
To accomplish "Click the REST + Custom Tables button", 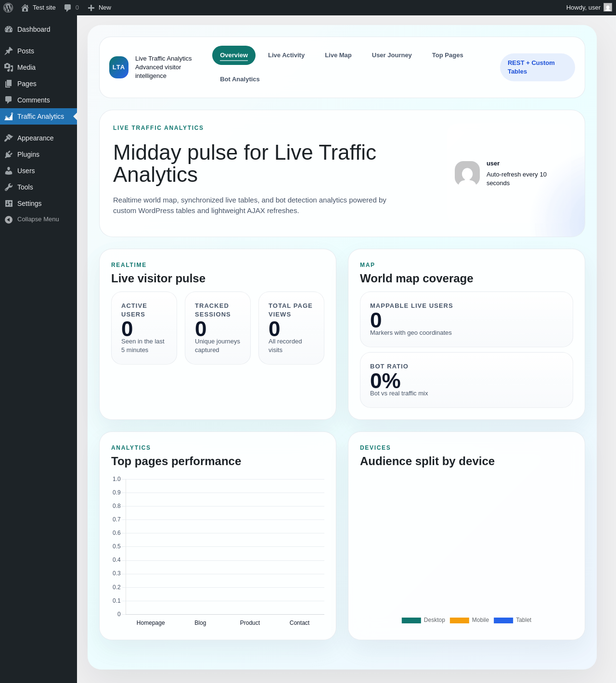I will click(538, 67).
